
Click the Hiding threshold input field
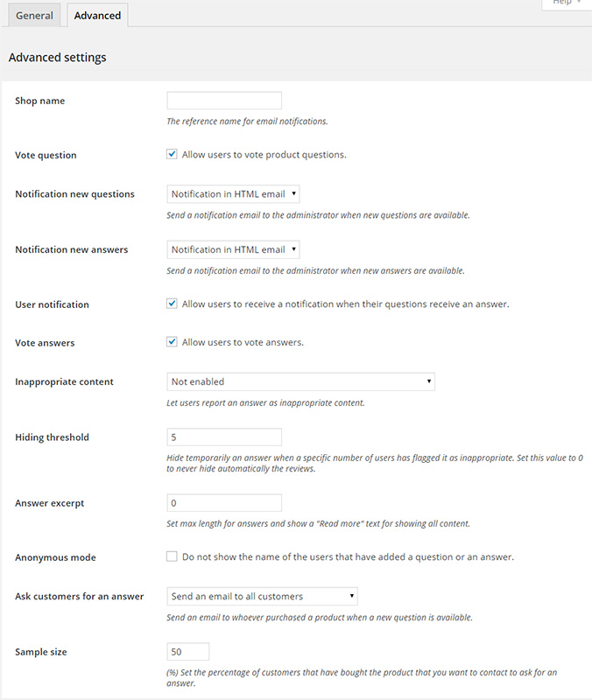(224, 437)
